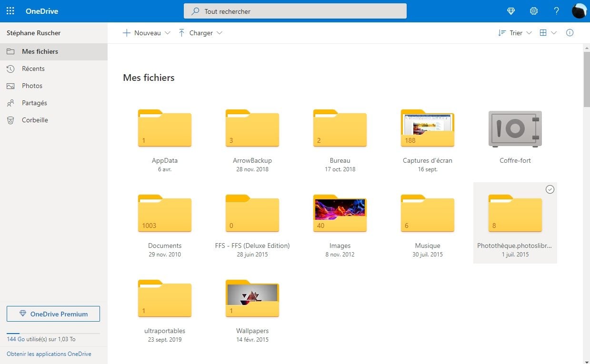Click the Stéphane Ruscher name in sidebar
Screen dimensions: 590x364
point(34,33)
